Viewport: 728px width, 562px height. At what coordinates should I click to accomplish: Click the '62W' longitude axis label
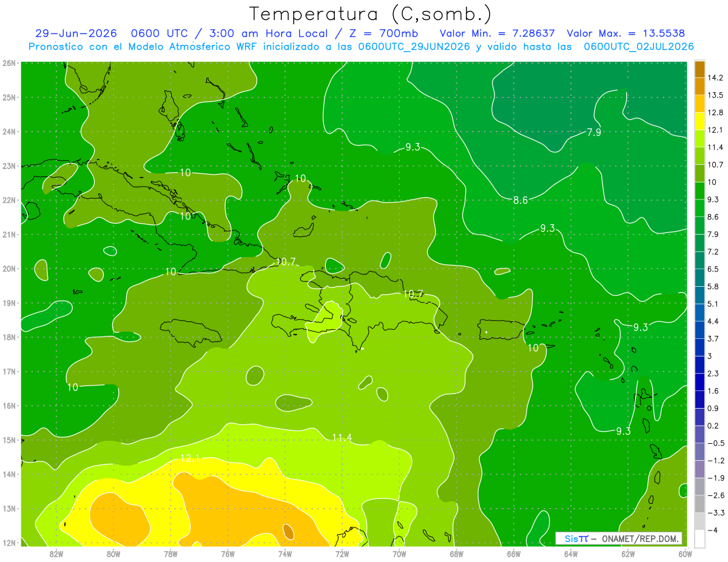pos(628,554)
